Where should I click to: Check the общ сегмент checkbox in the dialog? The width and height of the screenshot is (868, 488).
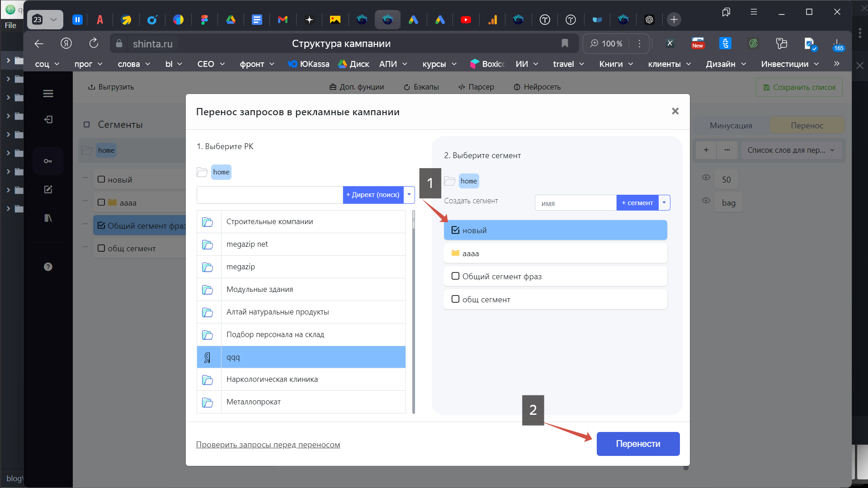tap(455, 299)
